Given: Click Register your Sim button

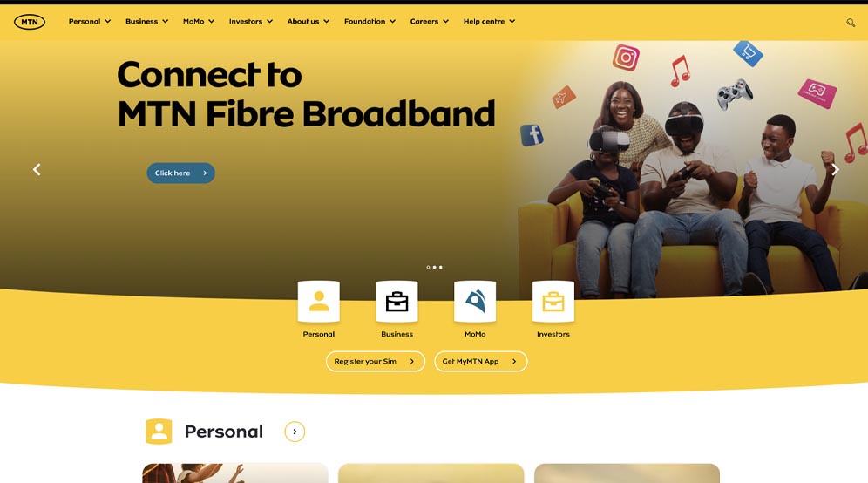Looking at the screenshot, I should (x=376, y=361).
